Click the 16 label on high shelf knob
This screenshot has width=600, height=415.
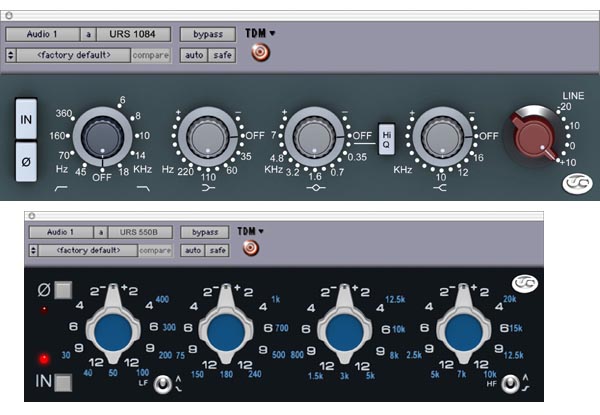[x=478, y=158]
